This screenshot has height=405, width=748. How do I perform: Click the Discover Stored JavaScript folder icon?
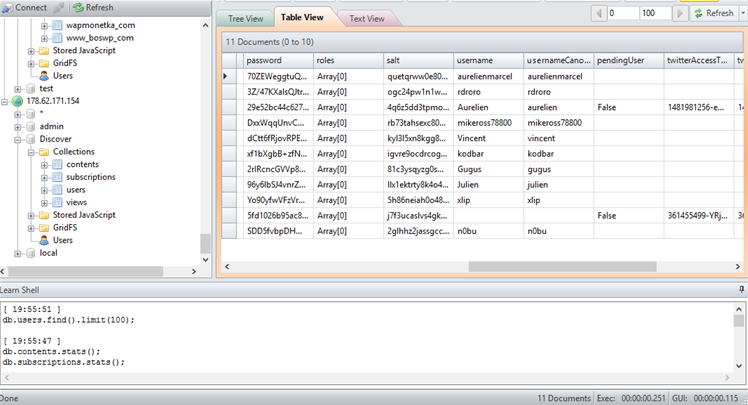click(44, 215)
